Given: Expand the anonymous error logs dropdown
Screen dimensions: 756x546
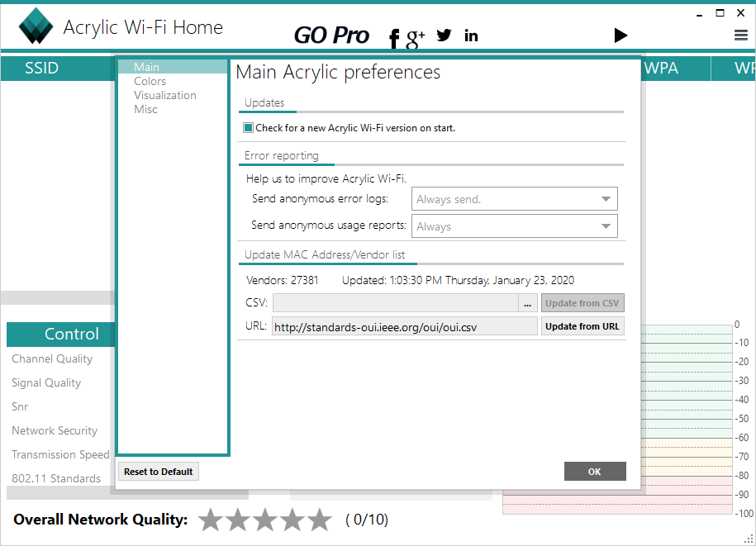Looking at the screenshot, I should pos(515,199).
